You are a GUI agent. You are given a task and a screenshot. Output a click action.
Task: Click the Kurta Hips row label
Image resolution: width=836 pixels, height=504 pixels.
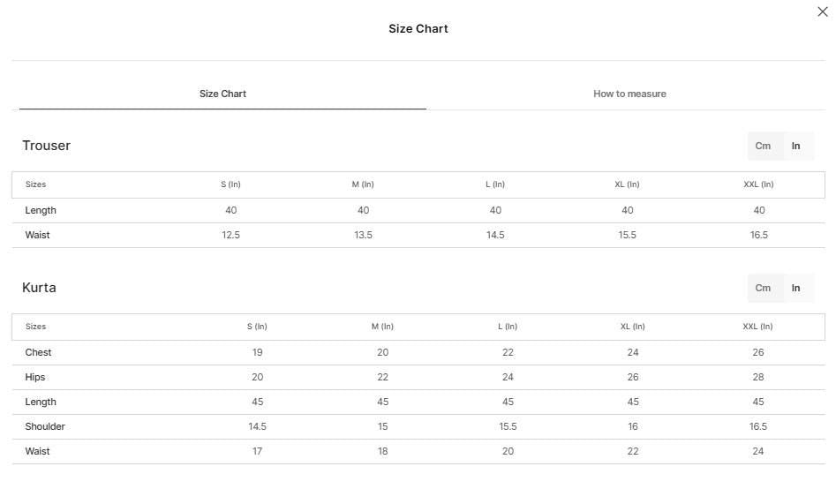(35, 377)
